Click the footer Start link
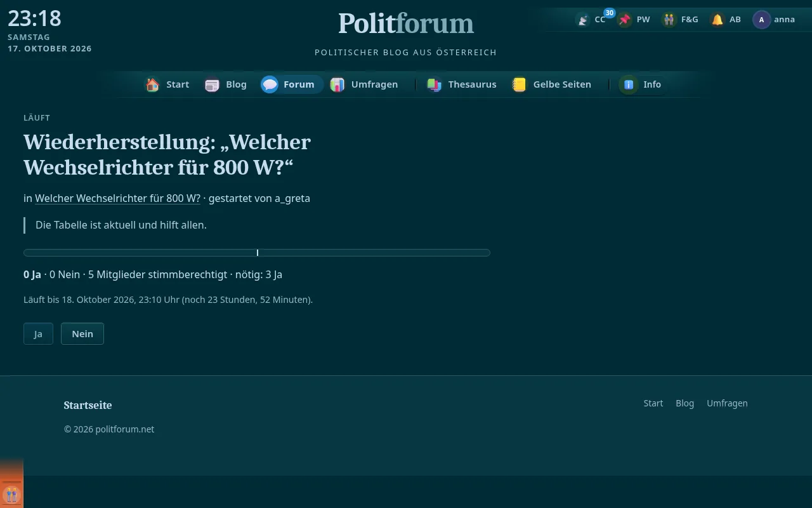Screen dimensions: 812x508 (x=653, y=403)
